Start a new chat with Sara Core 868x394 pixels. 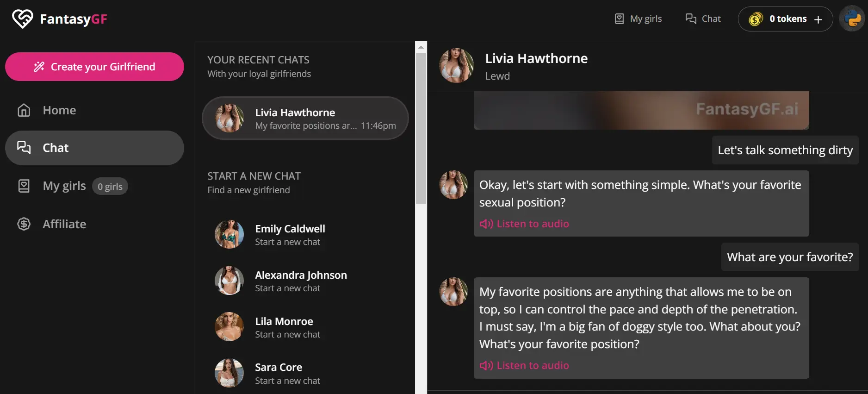click(305, 373)
